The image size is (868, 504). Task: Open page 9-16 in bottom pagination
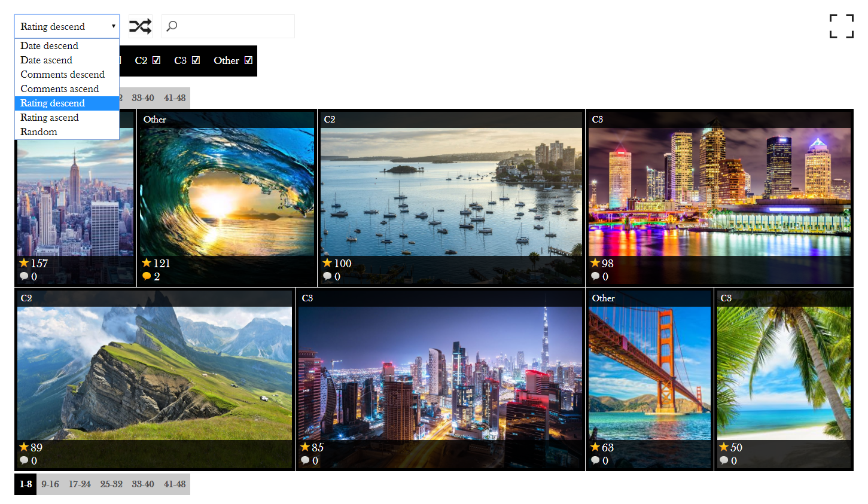click(50, 484)
